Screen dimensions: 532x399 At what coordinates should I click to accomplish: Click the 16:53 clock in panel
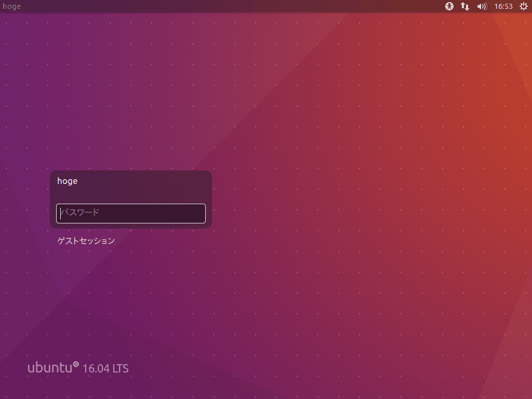click(503, 7)
